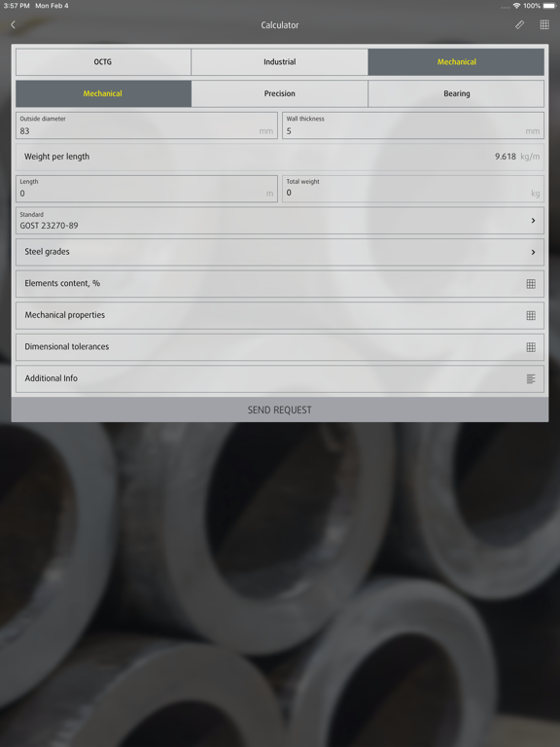Open the Steel grades row
The image size is (560, 747).
pyautogui.click(x=280, y=252)
